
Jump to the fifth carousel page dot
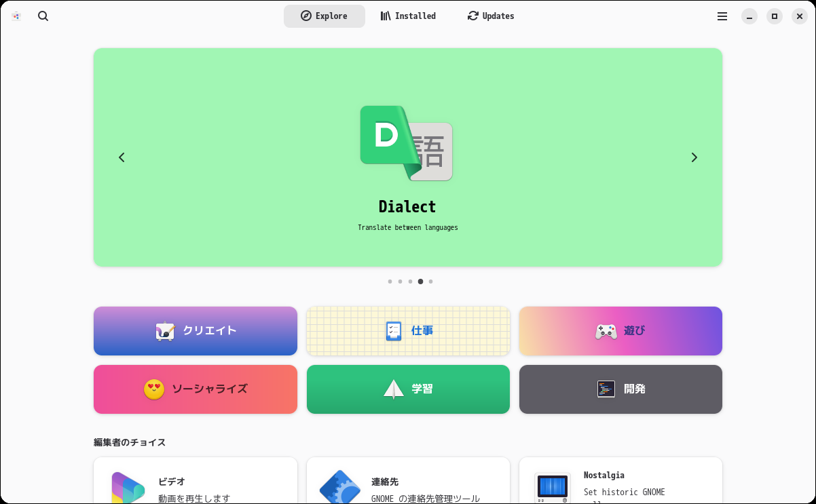pos(430,281)
